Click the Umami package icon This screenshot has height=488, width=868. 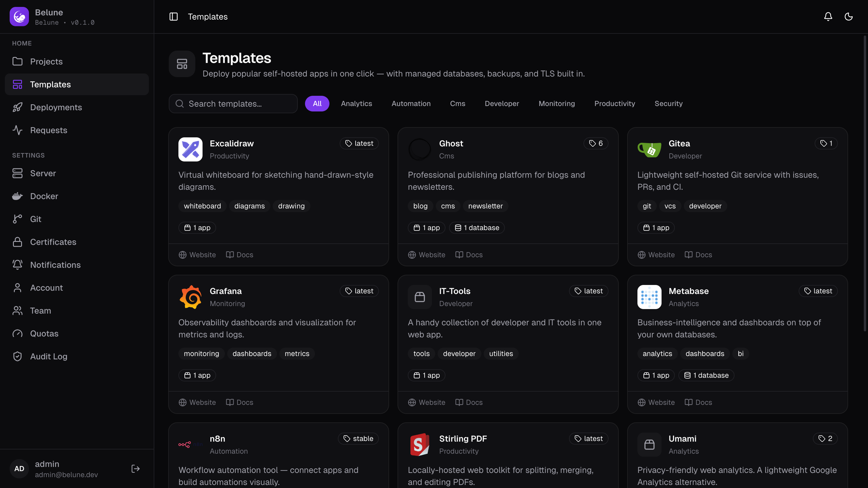(x=649, y=445)
